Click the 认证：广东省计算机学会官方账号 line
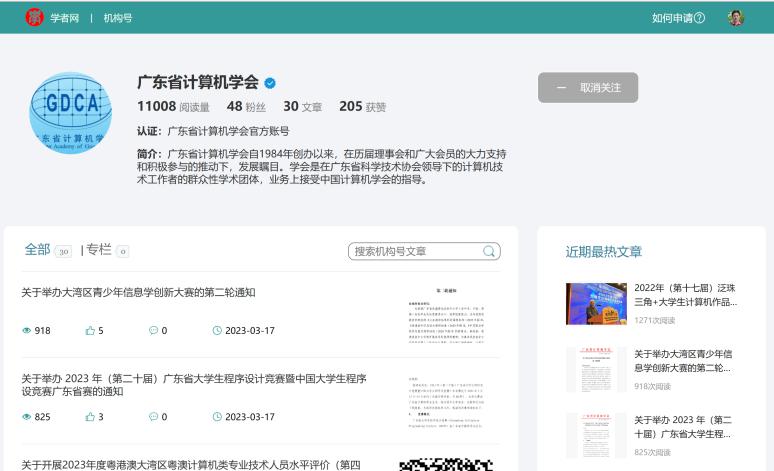 213,131
